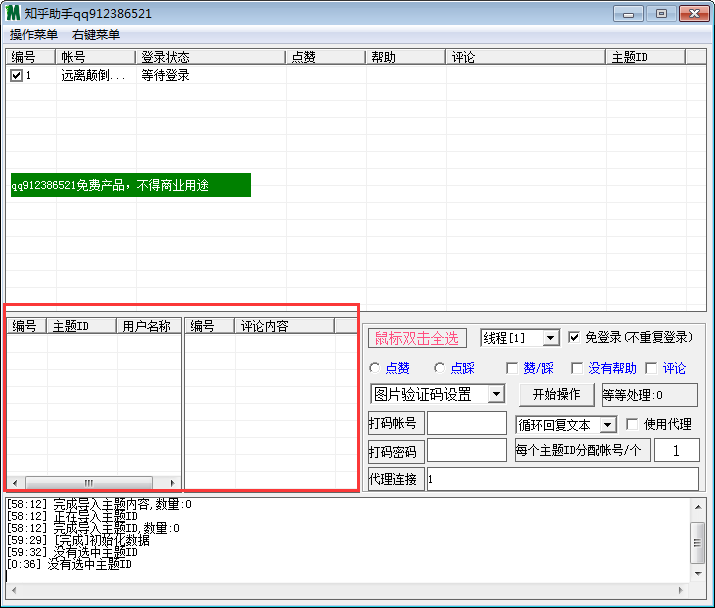Image resolution: width=715 pixels, height=608 pixels.
Task: Click the 等等处理:0 status button
Action: (649, 395)
